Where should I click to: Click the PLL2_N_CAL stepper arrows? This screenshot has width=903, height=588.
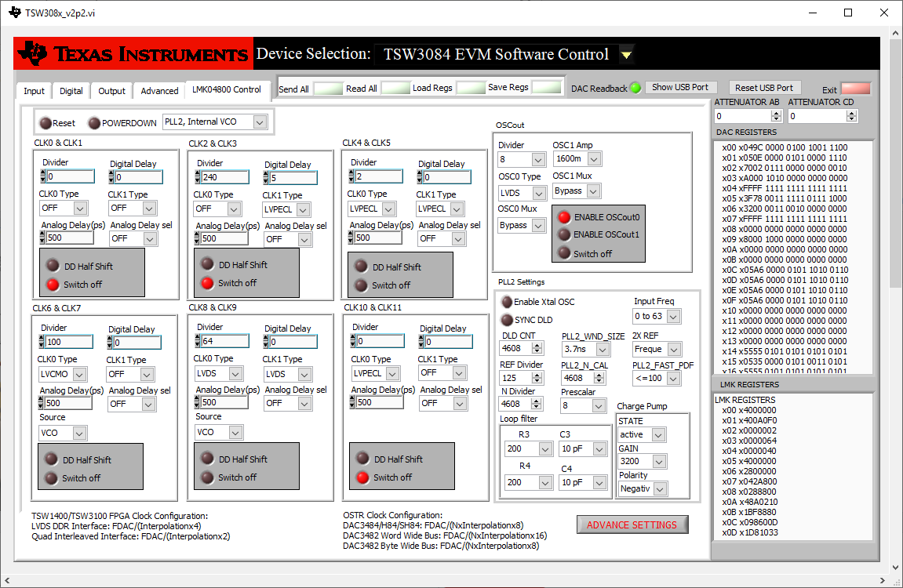click(x=599, y=378)
